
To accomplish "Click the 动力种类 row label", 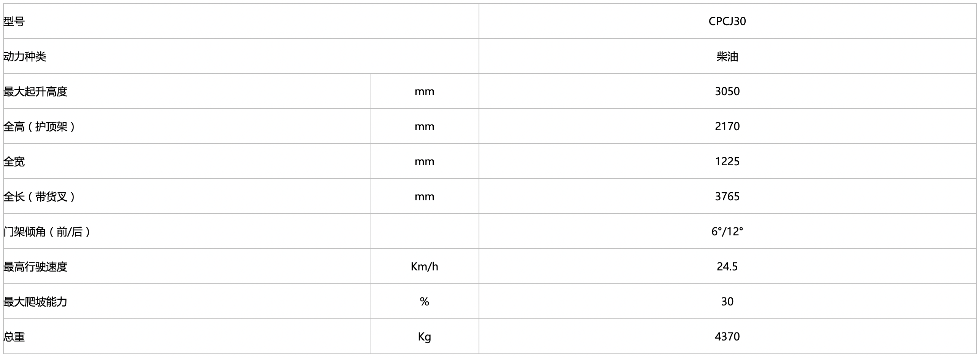I will point(25,56).
